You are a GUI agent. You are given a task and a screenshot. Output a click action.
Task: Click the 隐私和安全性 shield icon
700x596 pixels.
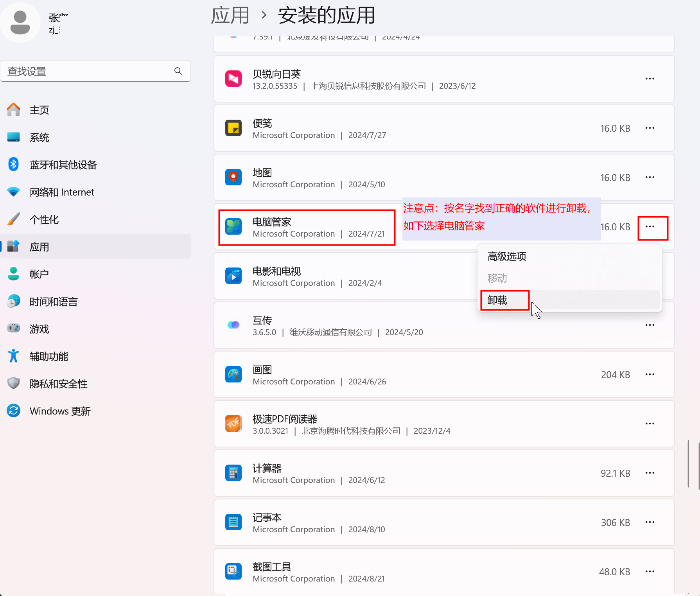coord(14,383)
